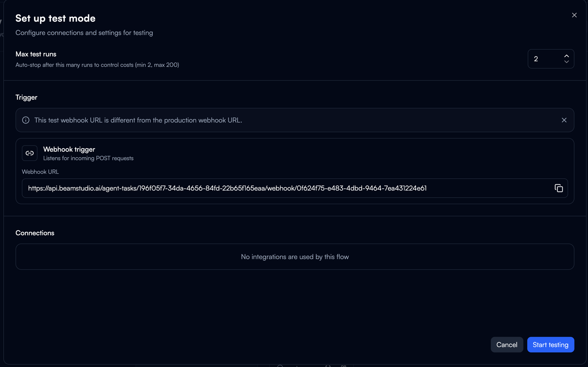588x367 pixels.
Task: Click the 'Webhook trigger' title text
Action: tap(69, 149)
